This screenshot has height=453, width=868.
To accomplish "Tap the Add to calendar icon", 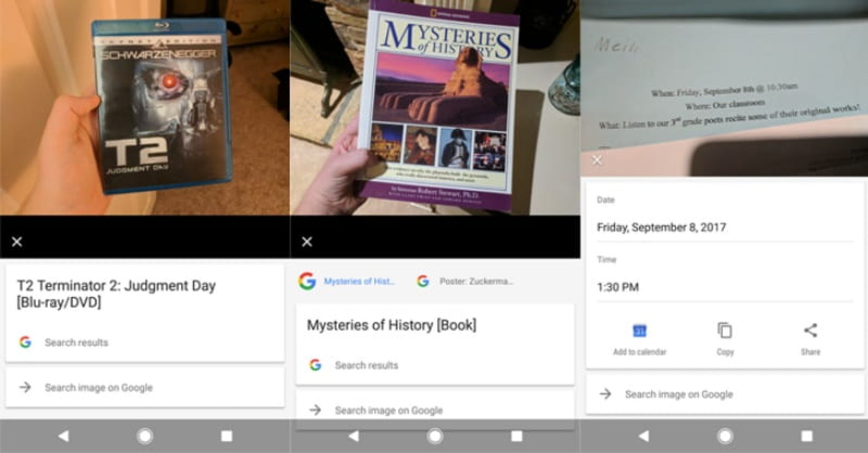I will [x=639, y=332].
